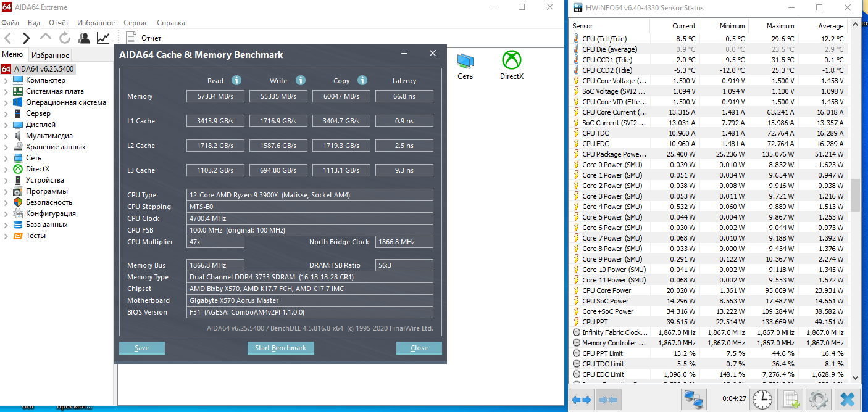Start logging with the sheet-plus icon in HWiNFO
The height and width of the screenshot is (412, 868).
coord(790,399)
